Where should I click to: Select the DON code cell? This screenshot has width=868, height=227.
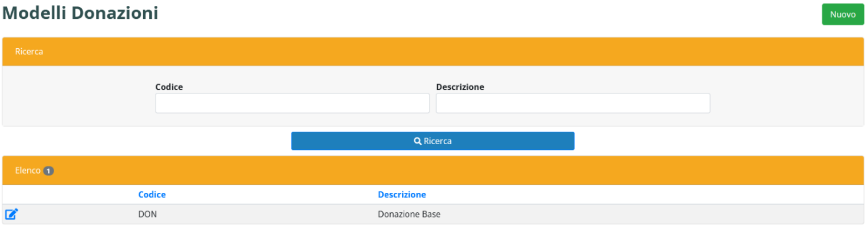(x=147, y=214)
